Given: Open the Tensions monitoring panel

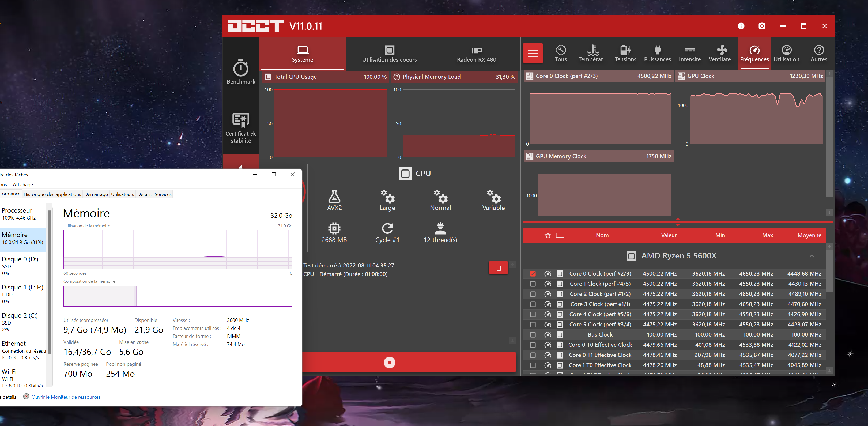Looking at the screenshot, I should tap(625, 53).
